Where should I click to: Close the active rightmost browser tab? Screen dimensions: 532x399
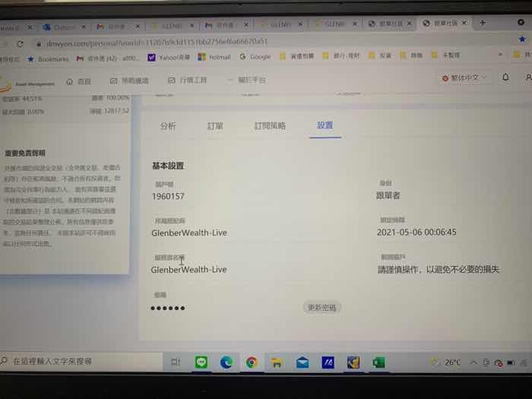coord(464,23)
